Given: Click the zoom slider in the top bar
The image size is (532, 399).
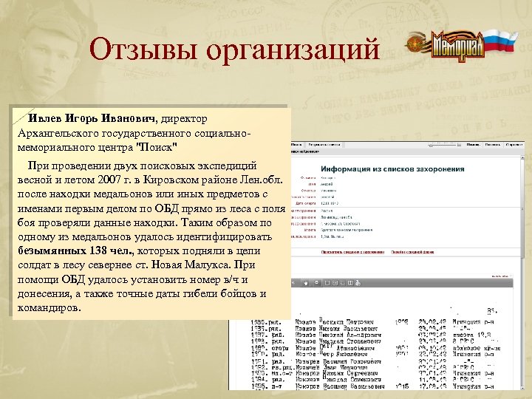Looking at the screenshot, I should point(444,145).
